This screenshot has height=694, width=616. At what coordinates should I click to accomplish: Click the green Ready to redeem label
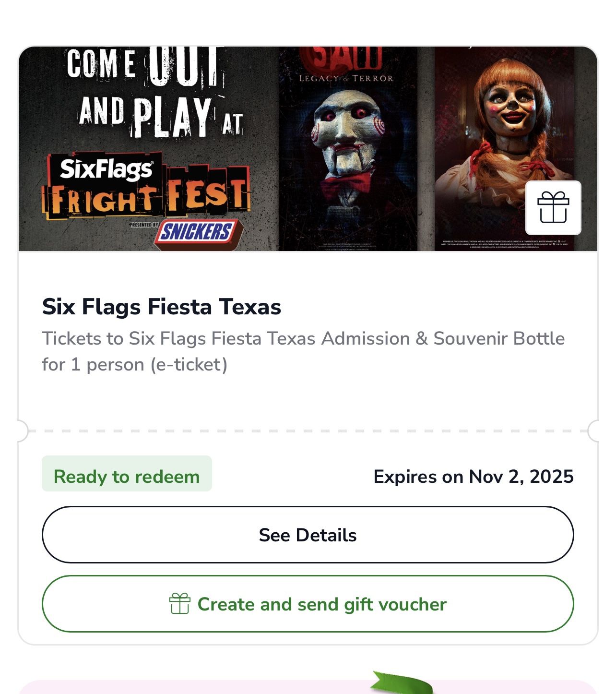pos(128,476)
